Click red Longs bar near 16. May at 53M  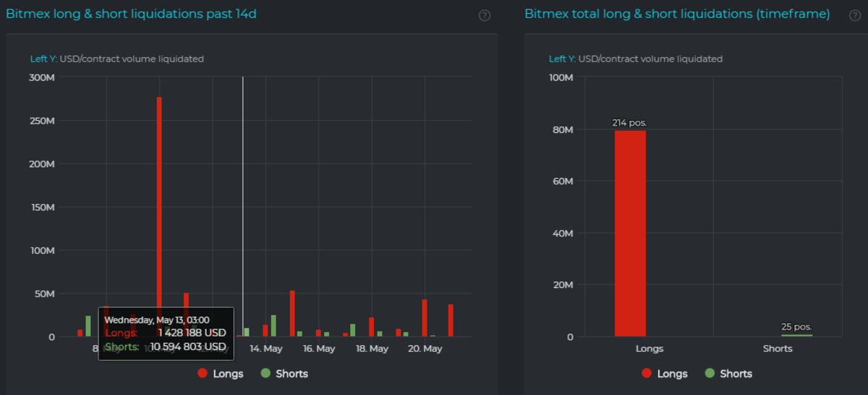292,313
